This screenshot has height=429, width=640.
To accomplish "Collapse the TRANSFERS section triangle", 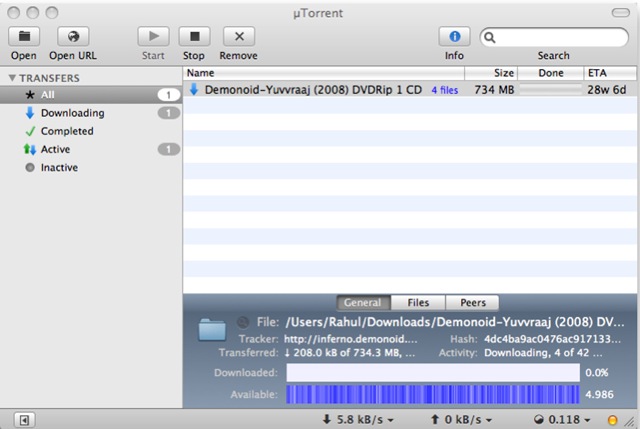I will point(12,78).
